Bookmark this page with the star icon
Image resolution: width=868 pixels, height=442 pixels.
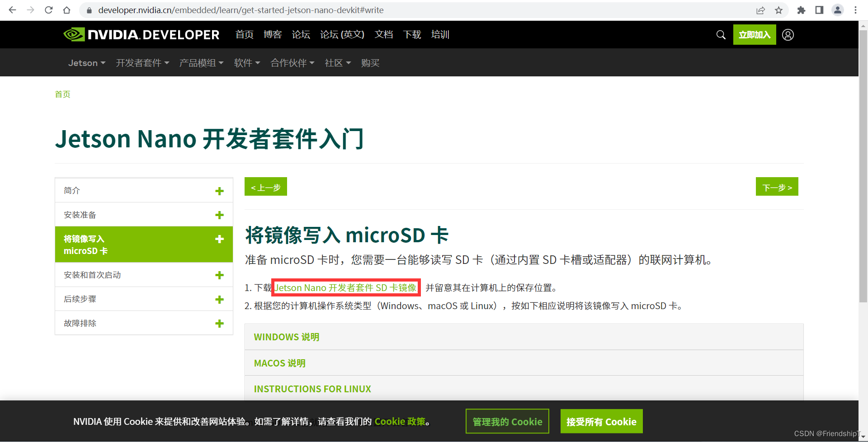coord(778,10)
